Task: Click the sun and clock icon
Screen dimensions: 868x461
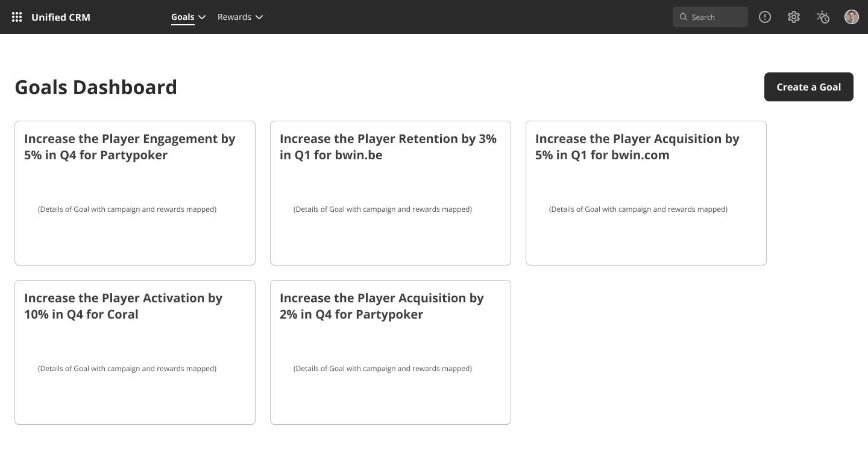Action: click(x=823, y=17)
